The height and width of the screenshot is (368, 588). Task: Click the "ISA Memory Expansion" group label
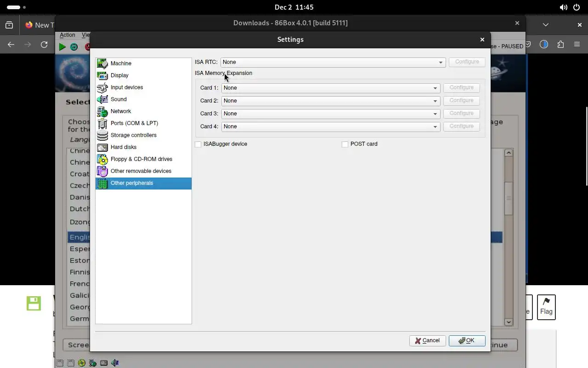pyautogui.click(x=223, y=73)
